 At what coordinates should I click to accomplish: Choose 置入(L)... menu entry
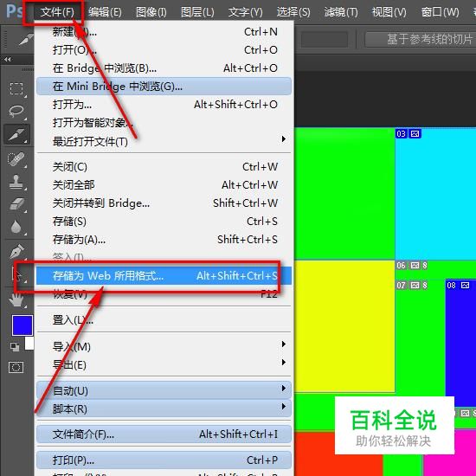[x=164, y=319]
